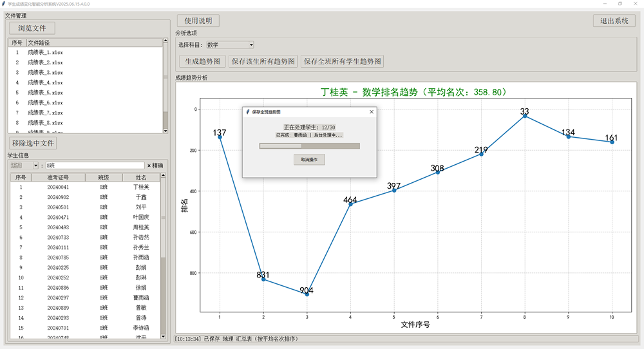Sort by the 姓名 column header
Viewport: 644px width, 349px height.
140,178
